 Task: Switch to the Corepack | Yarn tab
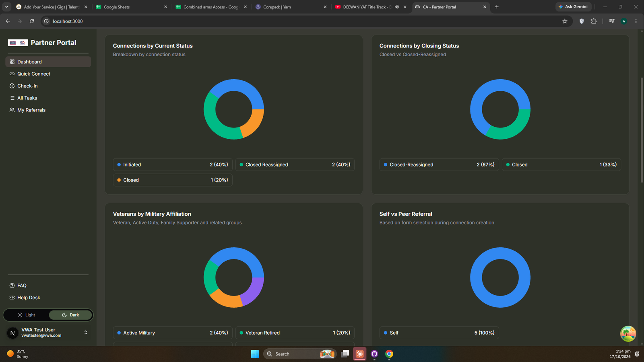click(291, 7)
